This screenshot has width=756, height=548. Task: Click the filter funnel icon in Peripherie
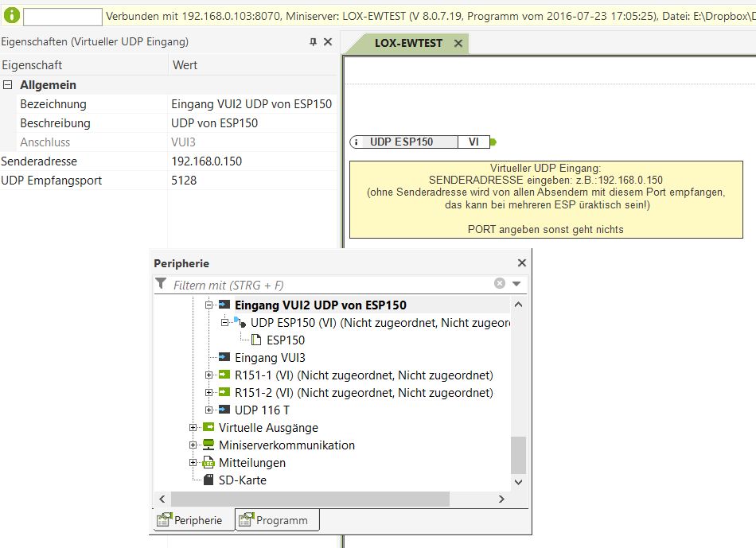[161, 283]
